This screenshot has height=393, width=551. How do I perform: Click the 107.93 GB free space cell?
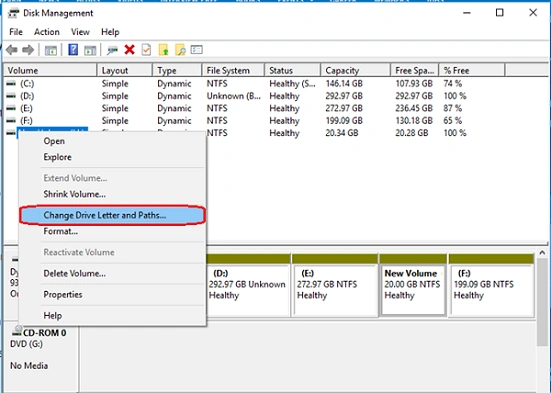(414, 84)
